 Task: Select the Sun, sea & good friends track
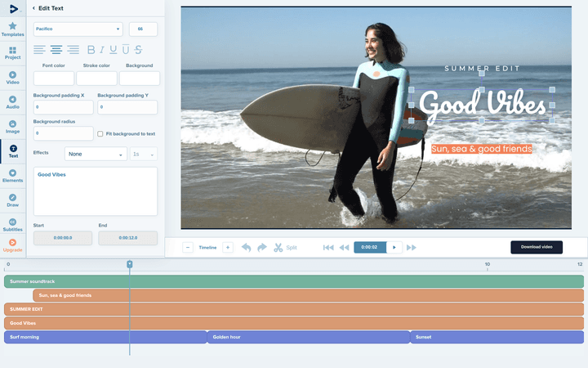pos(308,295)
